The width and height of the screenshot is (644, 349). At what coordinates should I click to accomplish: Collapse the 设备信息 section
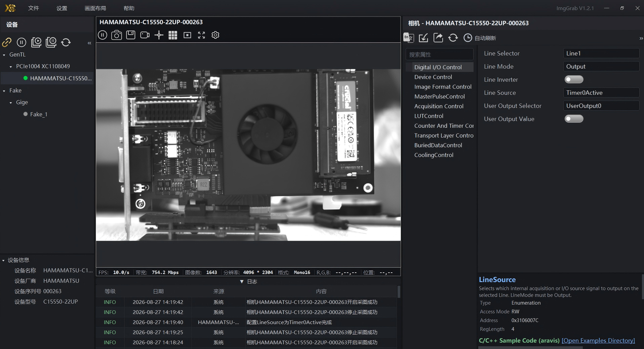pyautogui.click(x=3, y=260)
